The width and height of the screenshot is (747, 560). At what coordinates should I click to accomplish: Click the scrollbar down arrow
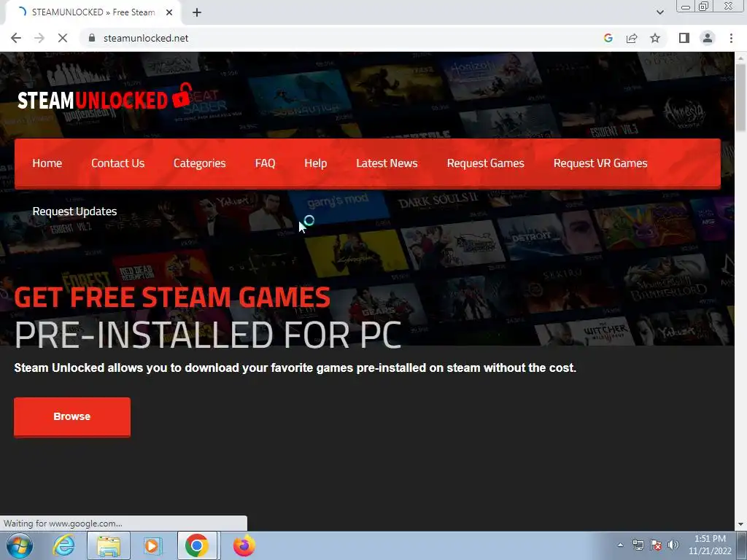click(740, 524)
